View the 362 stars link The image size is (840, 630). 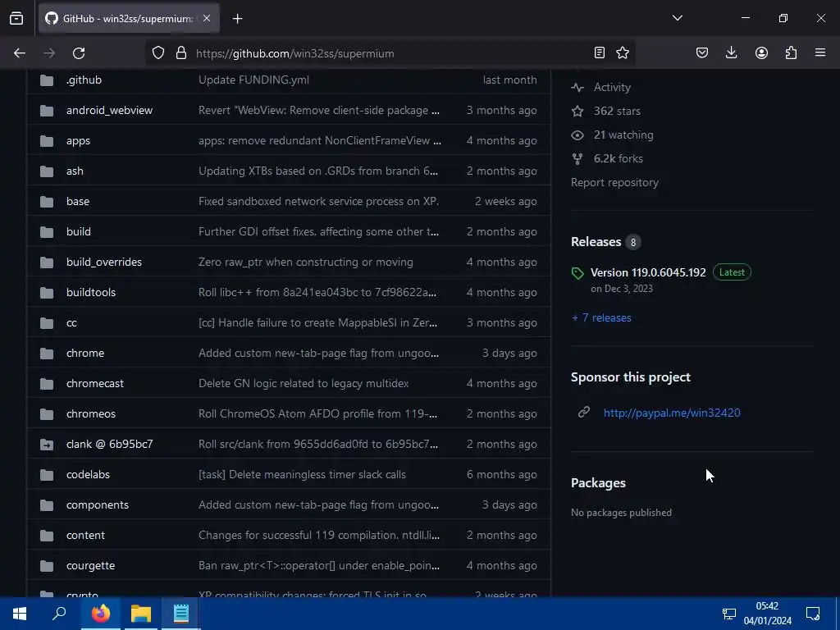tap(617, 111)
